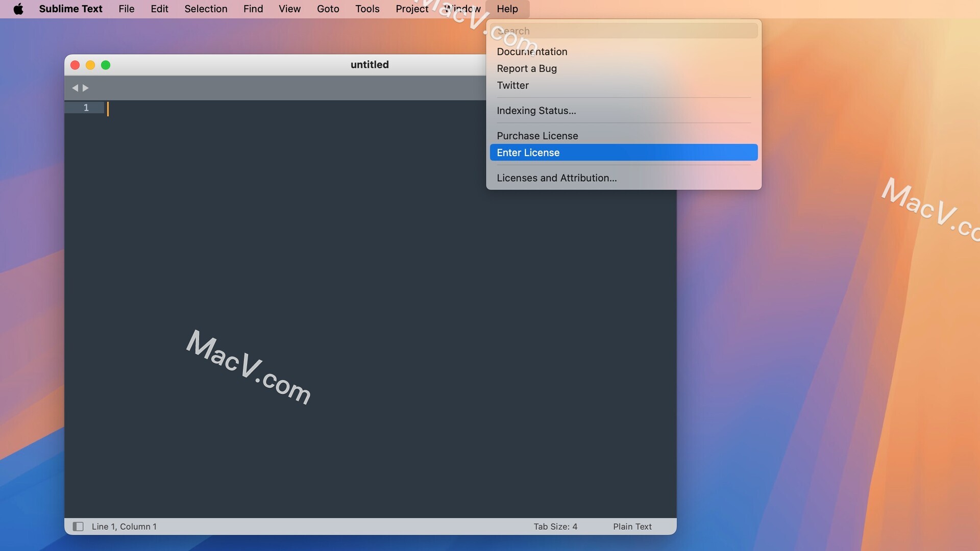The width and height of the screenshot is (980, 551).
Task: Change syntax from Plain Text
Action: pos(632,527)
